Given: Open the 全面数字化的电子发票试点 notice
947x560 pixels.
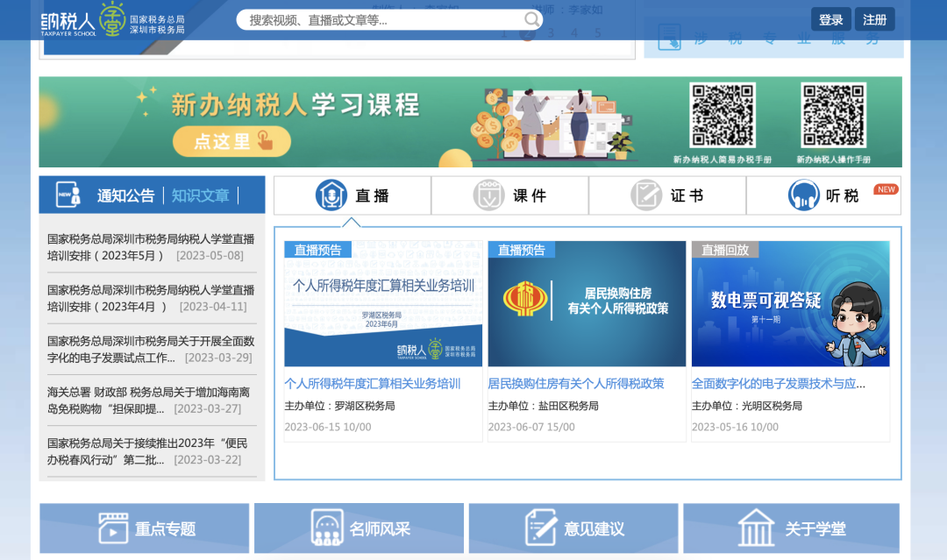Looking at the screenshot, I should pos(151,350).
